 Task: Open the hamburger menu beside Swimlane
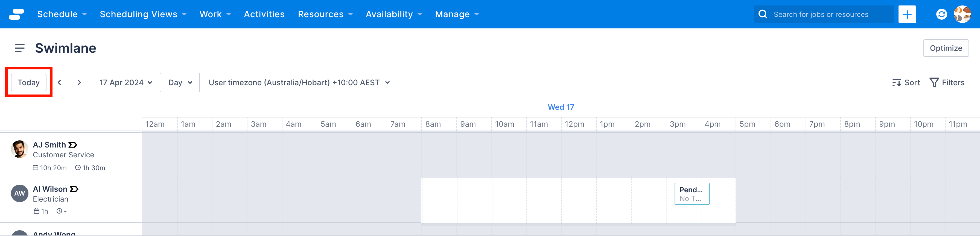(19, 48)
